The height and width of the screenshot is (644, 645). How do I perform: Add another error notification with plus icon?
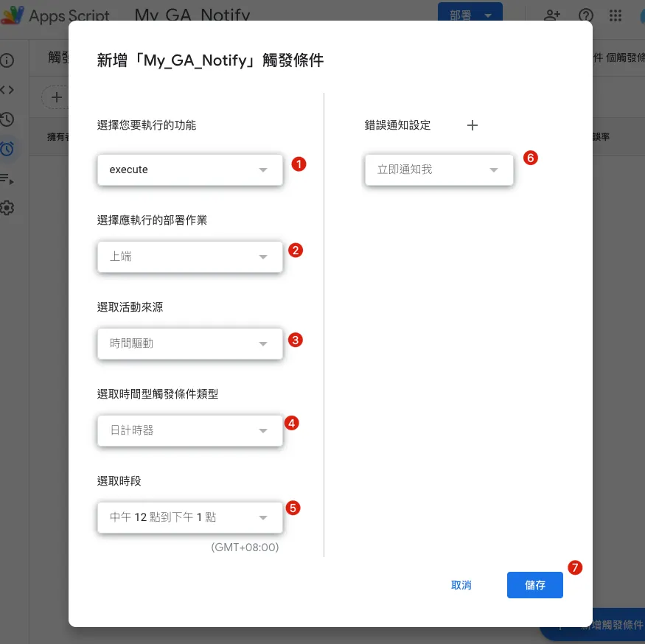[x=473, y=125]
